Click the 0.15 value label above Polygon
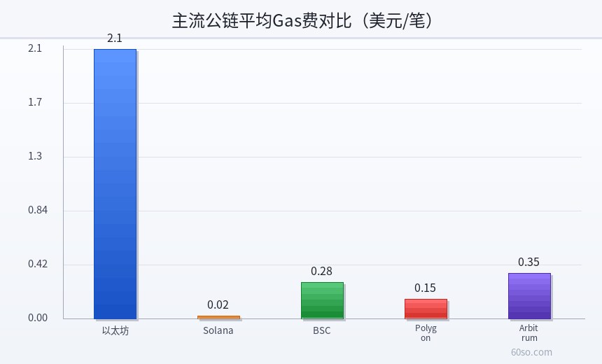 point(426,288)
